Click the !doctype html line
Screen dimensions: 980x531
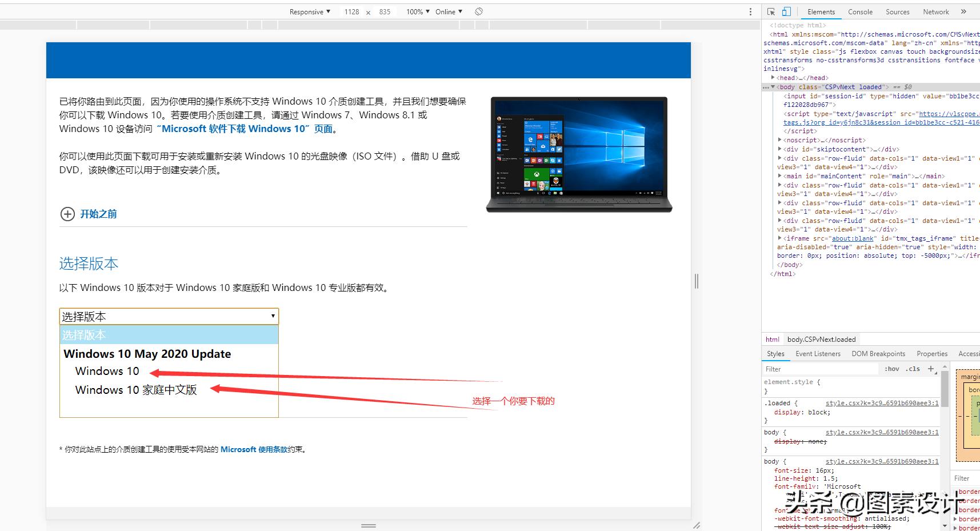pos(798,25)
